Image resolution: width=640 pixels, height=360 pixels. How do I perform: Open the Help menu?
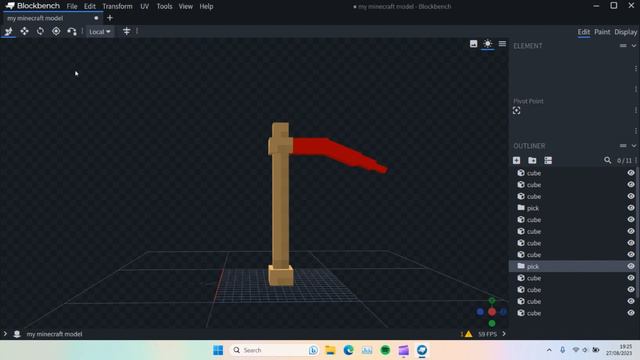point(206,7)
